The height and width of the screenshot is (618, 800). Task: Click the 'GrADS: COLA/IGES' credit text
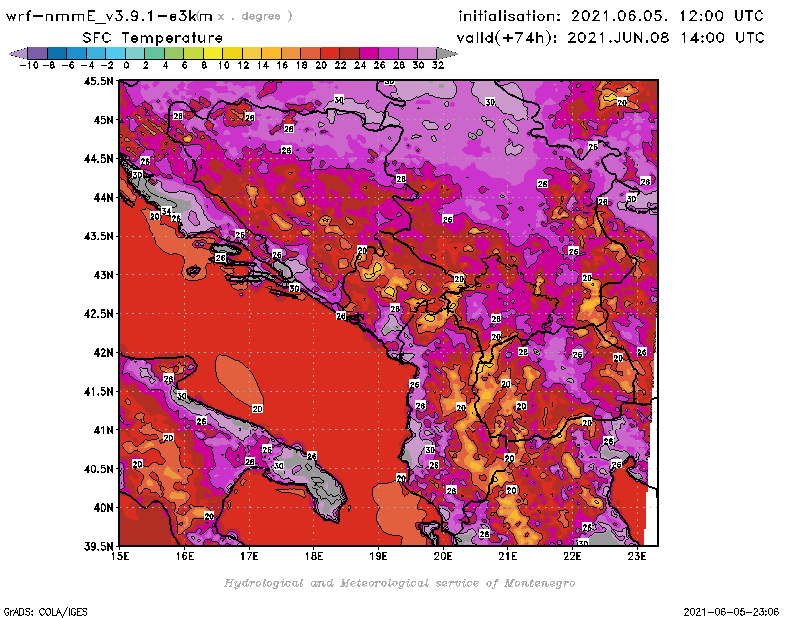(45, 612)
